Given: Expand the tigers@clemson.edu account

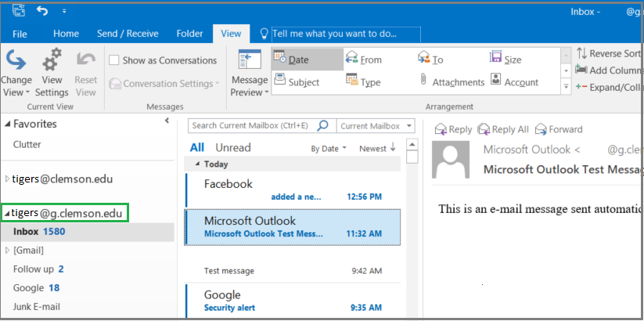Looking at the screenshot, I should point(7,179).
